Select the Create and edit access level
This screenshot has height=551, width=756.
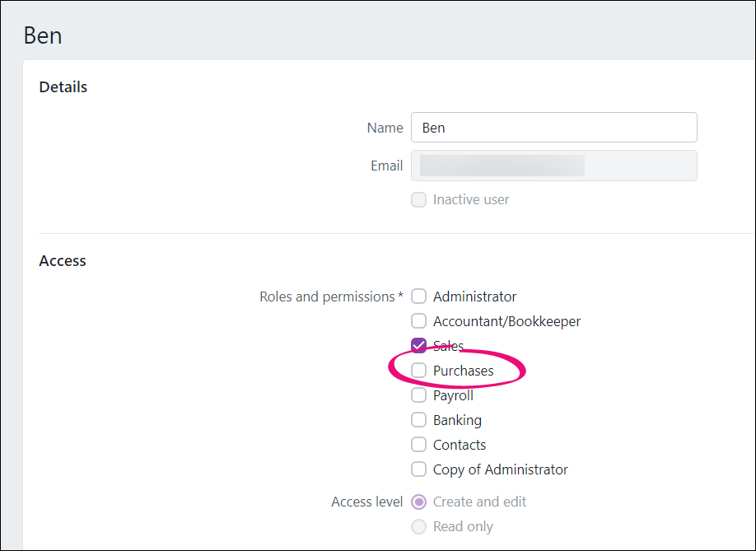click(418, 502)
